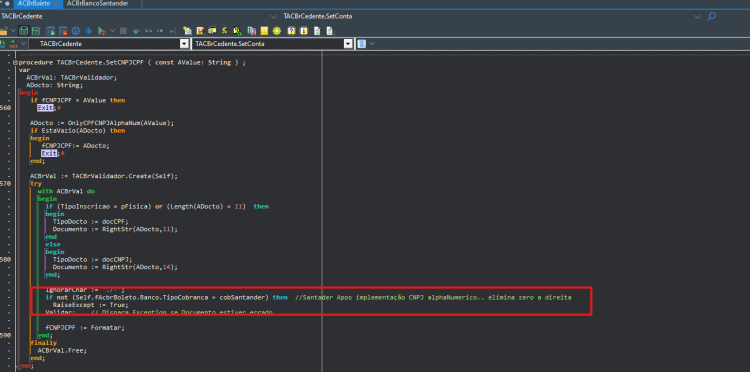Click the 'TipoDocto := docCPF;' line
Image resolution: width=750 pixels, height=372 pixels.
pyautogui.click(x=90, y=221)
